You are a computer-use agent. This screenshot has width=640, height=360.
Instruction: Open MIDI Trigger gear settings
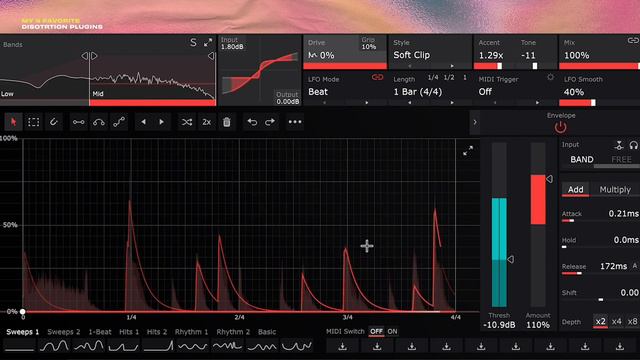pyautogui.click(x=550, y=77)
